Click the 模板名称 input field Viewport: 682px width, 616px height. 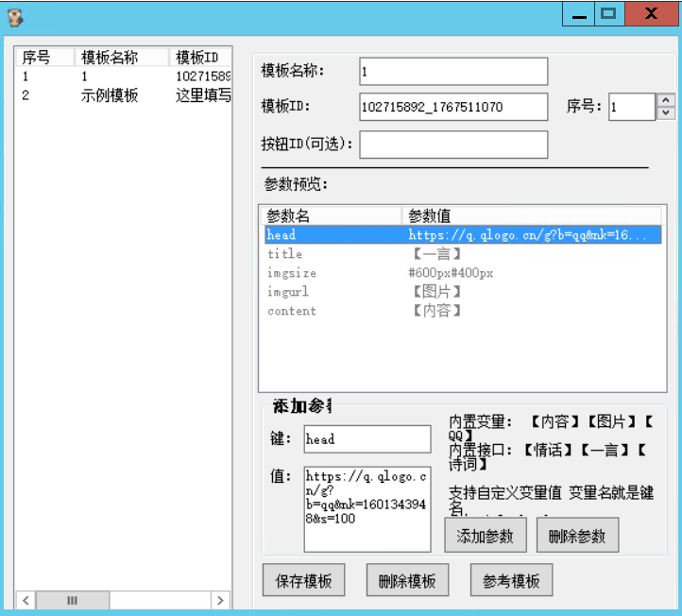[x=452, y=72]
